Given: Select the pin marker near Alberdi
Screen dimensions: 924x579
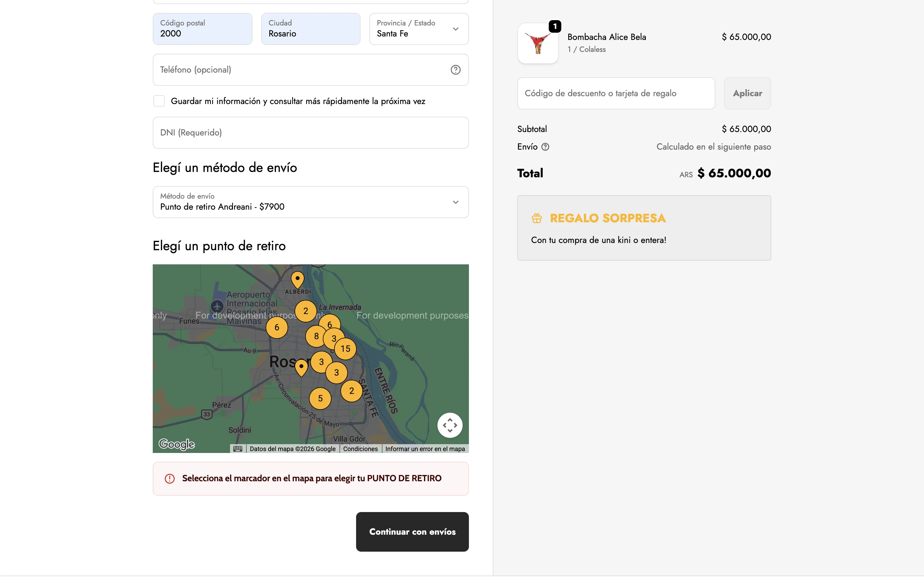Looking at the screenshot, I should tap(297, 280).
